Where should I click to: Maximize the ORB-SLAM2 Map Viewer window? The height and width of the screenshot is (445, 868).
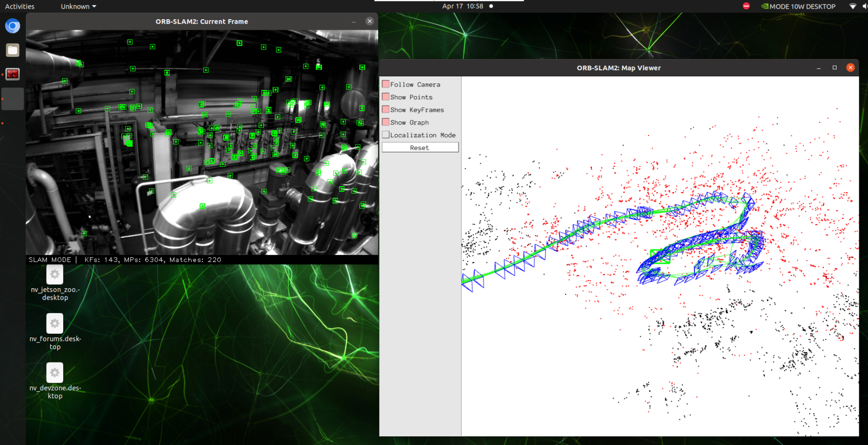coord(835,68)
